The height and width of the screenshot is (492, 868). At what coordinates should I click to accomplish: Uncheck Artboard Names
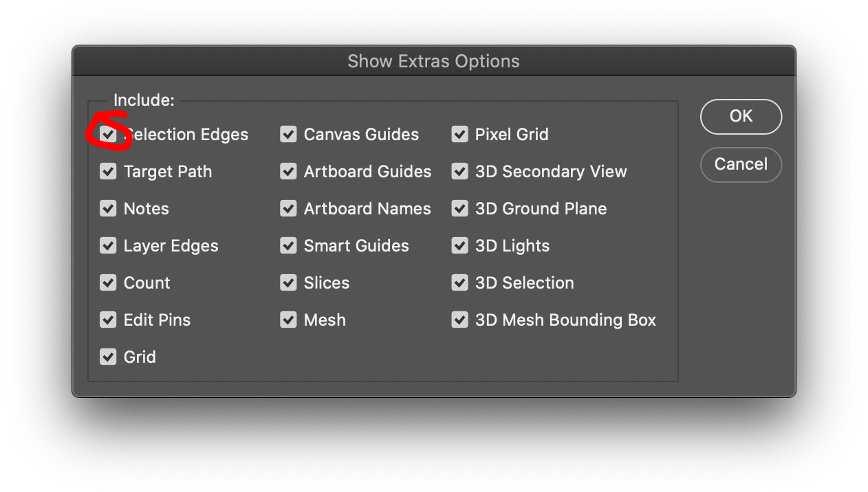(x=288, y=208)
